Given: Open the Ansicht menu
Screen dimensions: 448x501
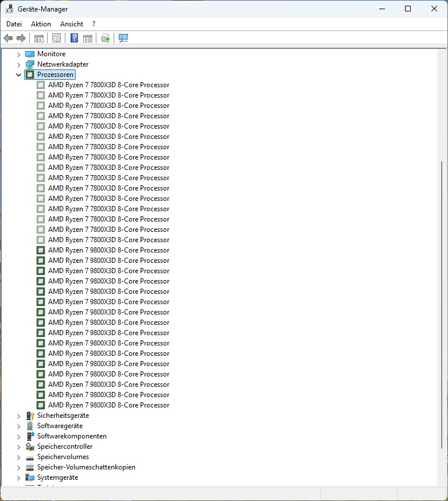Looking at the screenshot, I should (x=72, y=24).
